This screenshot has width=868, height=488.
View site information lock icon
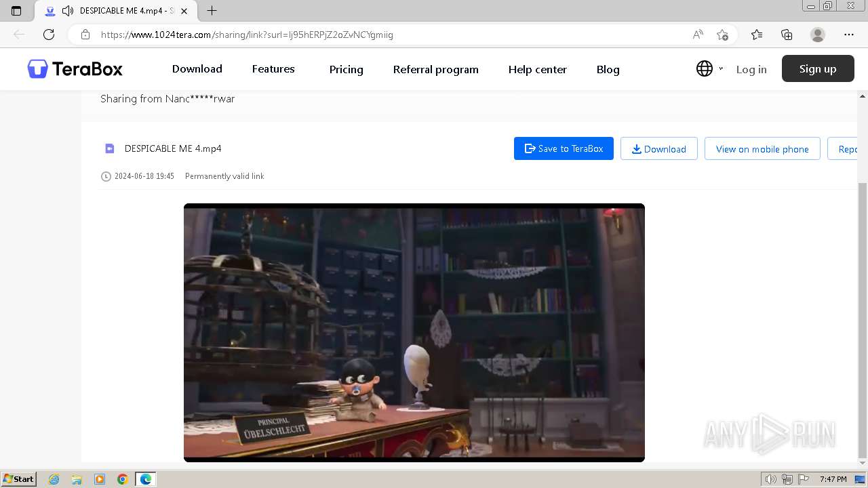tap(85, 35)
